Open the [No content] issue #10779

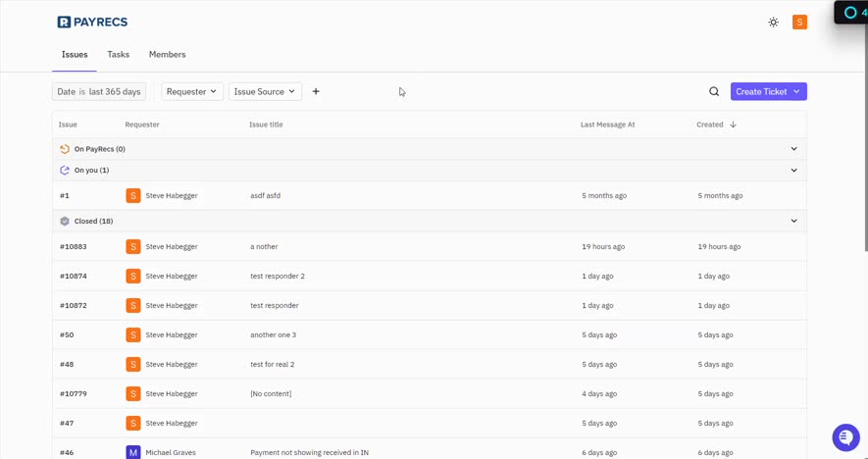[271, 393]
